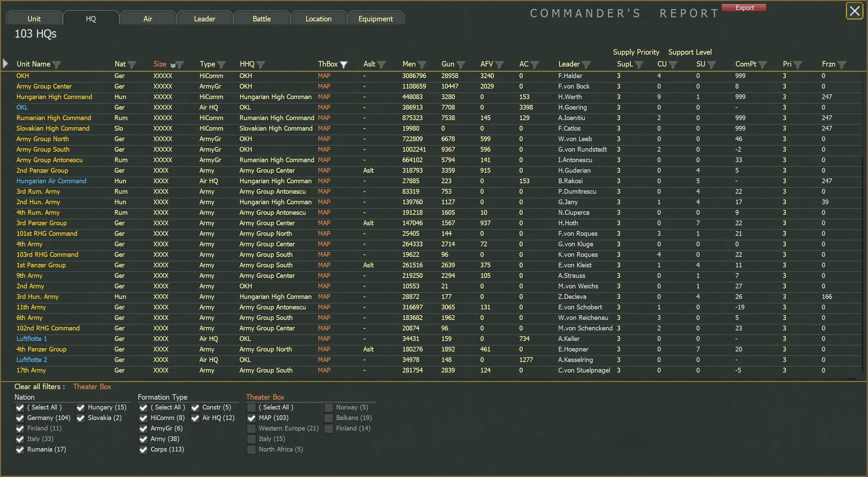Toggle Rumania (17) nation checkbox
Image resolution: width=868 pixels, height=477 pixels.
tap(20, 450)
